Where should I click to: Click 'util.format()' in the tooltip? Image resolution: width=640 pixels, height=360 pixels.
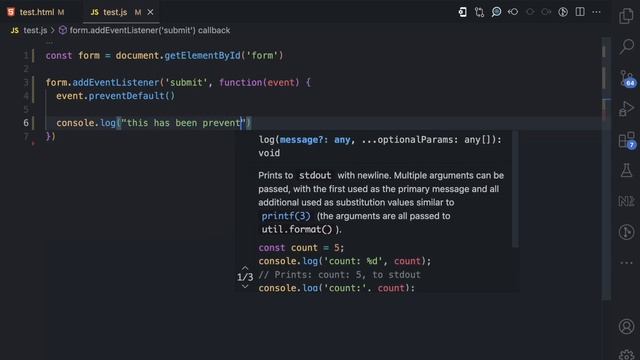coord(297,229)
